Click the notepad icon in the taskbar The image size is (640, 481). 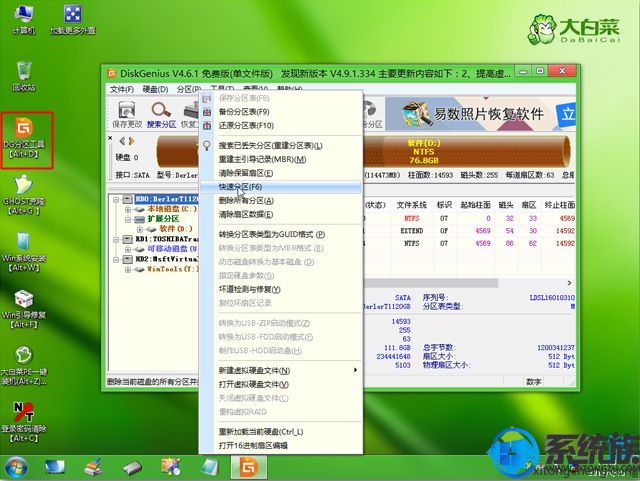[210, 467]
